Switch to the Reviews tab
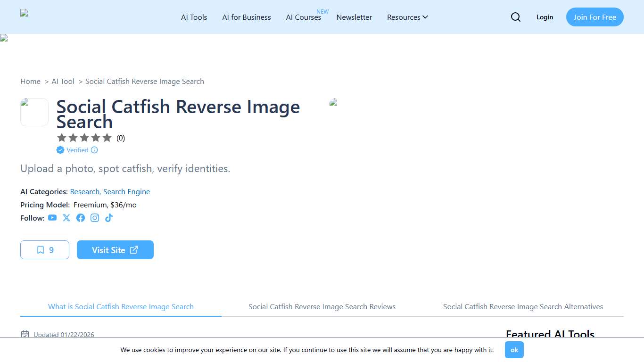644x362 pixels. click(x=322, y=306)
